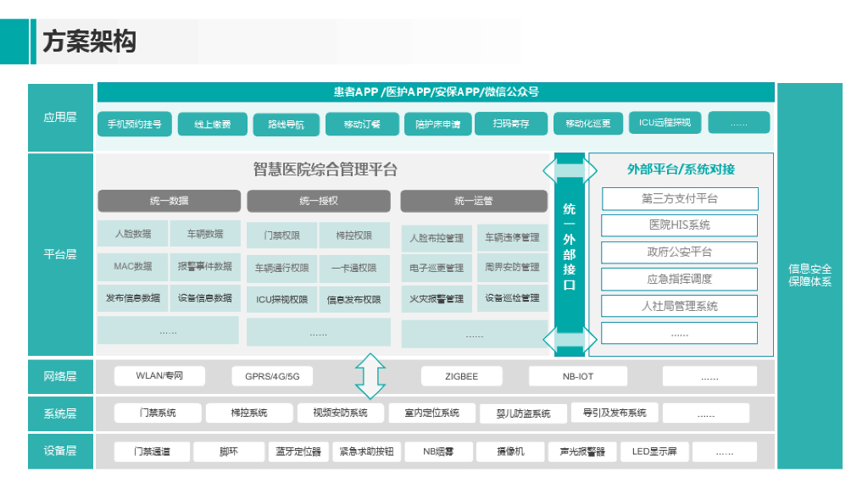Image resolution: width=868 pixels, height=488 pixels.
Task: Select the 蓝牙定位器 device box
Action: pyautogui.click(x=298, y=452)
